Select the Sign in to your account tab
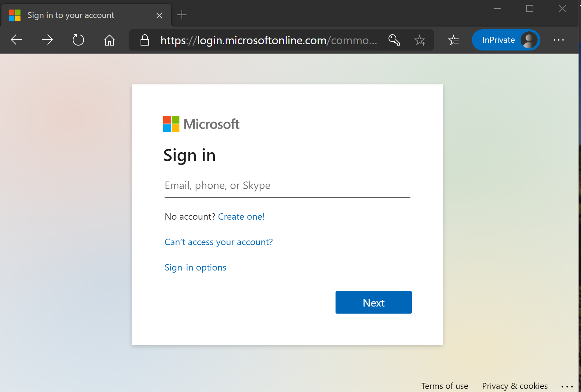The width and height of the screenshot is (581, 392). click(x=71, y=15)
